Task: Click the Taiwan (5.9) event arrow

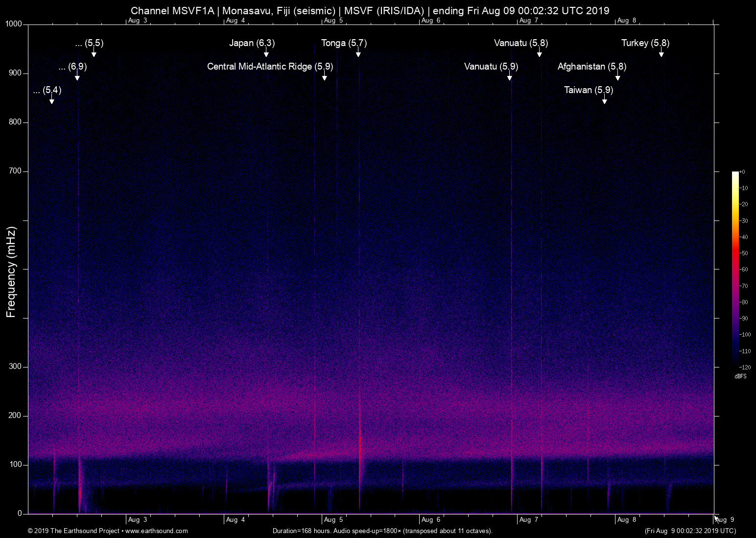Action: coord(605,101)
